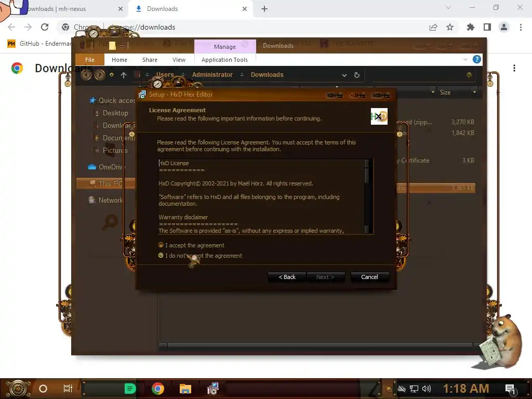The height and width of the screenshot is (399, 532).
Task: Open the setup installer taskbar icon
Action: 212,389
